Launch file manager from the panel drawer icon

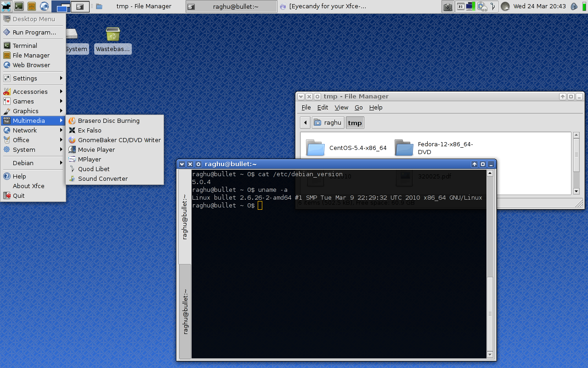(x=32, y=6)
